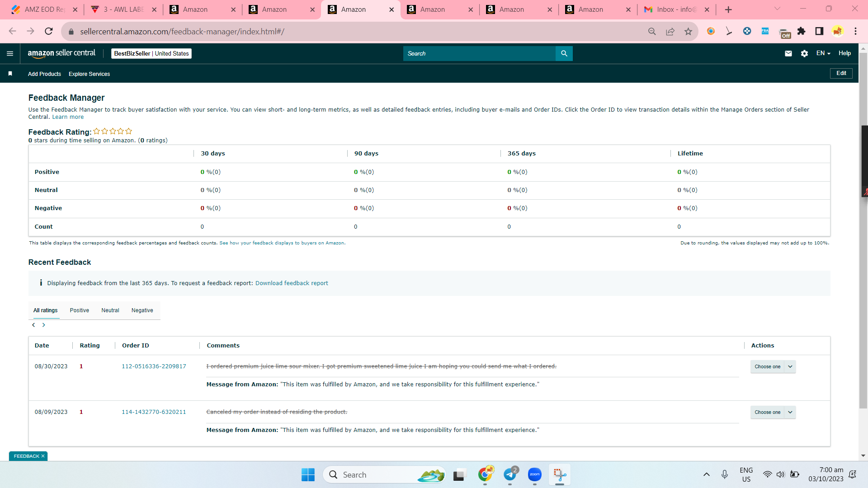Click the browser forward arrow
868x488 pixels.
click(30, 31)
